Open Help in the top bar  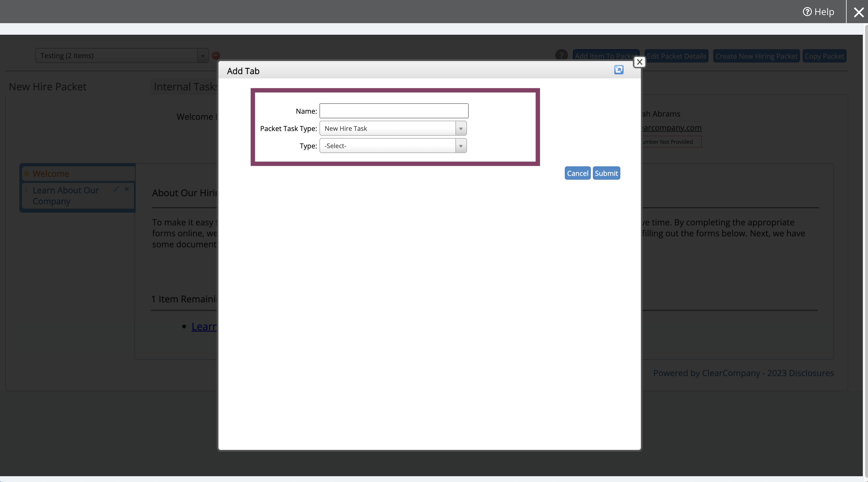click(x=819, y=12)
